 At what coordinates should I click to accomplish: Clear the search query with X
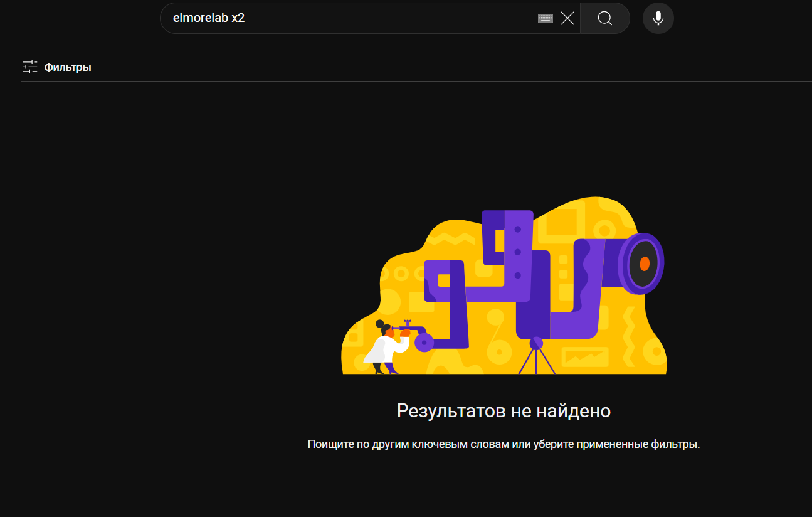point(567,18)
